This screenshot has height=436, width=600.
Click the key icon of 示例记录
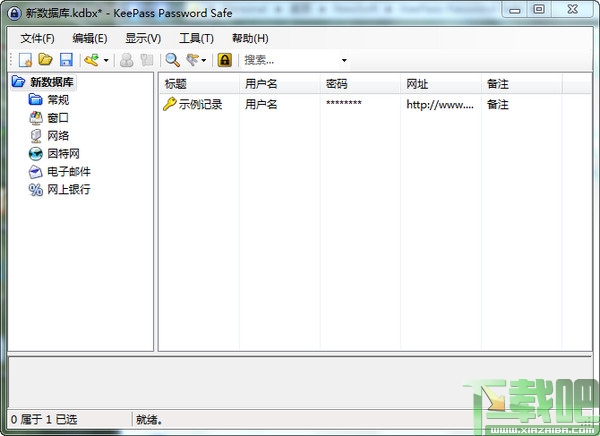pos(170,104)
